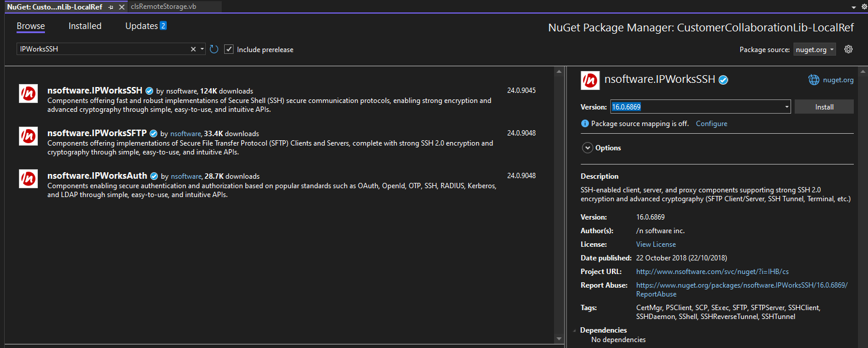The height and width of the screenshot is (348, 868).
Task: Clear the search box text
Action: pos(193,49)
